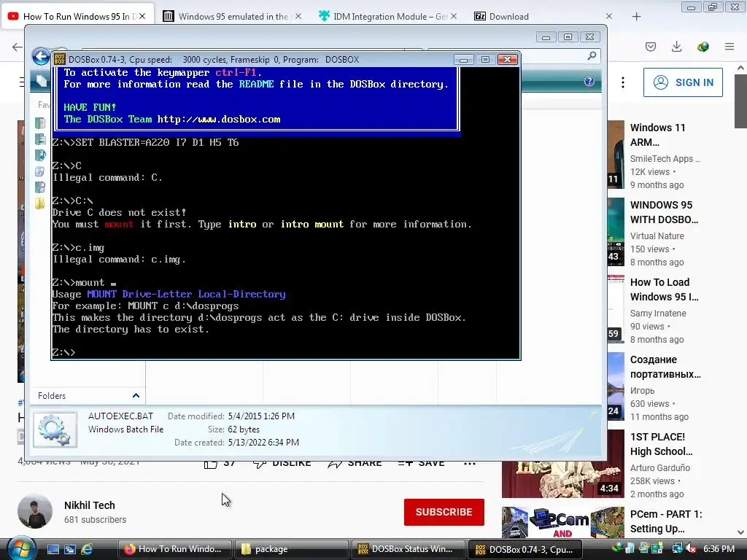Click DOSBox title bar icon
The image size is (747, 560).
60,60
